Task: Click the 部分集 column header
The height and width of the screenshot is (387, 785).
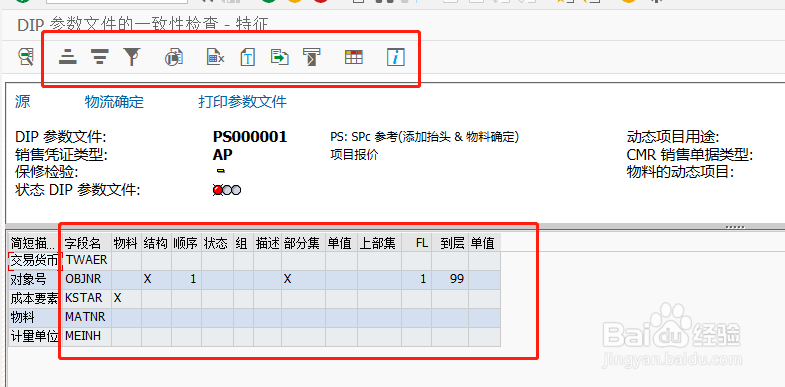Action: point(303,243)
